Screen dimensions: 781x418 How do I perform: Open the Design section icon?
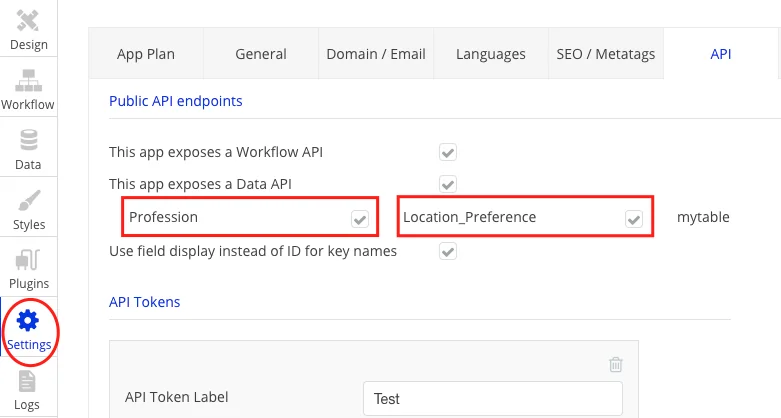coord(28,21)
